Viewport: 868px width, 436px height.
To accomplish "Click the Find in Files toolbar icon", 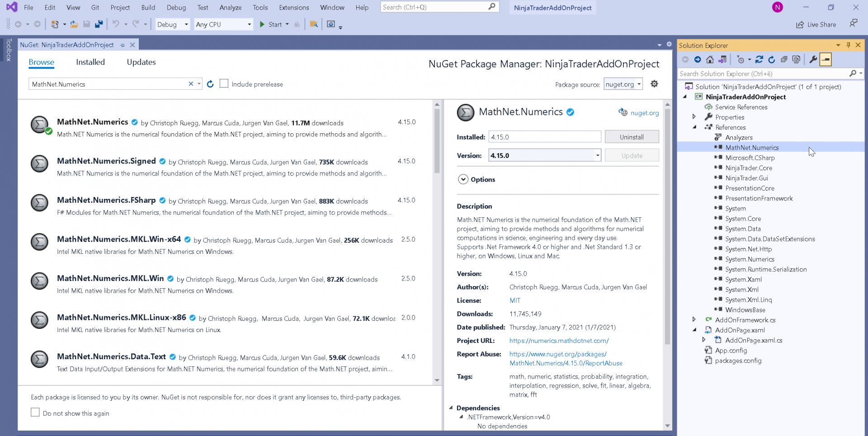I will click(x=314, y=24).
